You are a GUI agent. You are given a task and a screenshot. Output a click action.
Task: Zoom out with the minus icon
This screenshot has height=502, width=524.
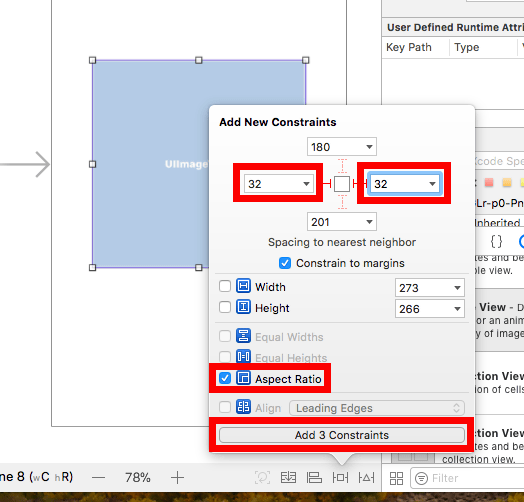tap(99, 478)
